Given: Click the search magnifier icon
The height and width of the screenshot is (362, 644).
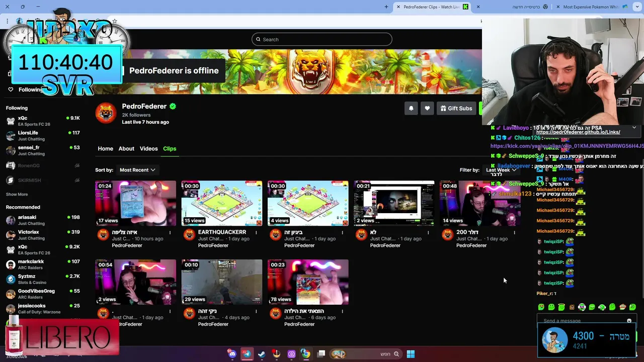Looking at the screenshot, I should point(258,39).
